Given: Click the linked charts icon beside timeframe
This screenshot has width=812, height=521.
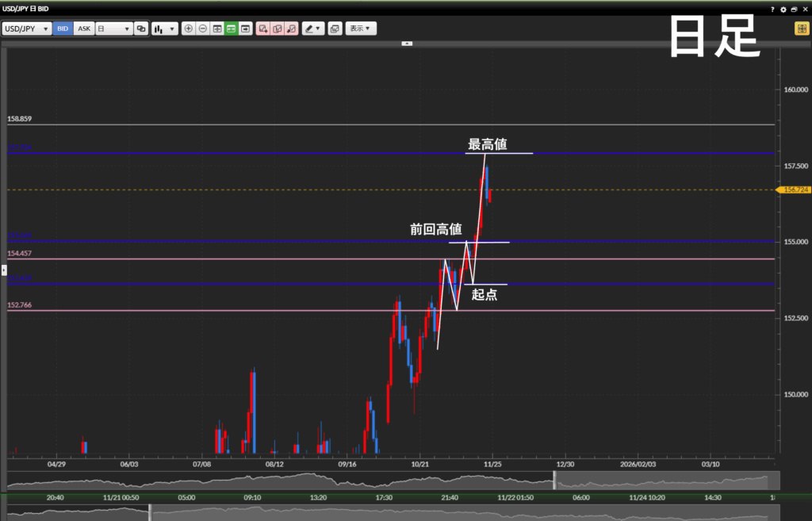Looking at the screenshot, I should click(141, 29).
